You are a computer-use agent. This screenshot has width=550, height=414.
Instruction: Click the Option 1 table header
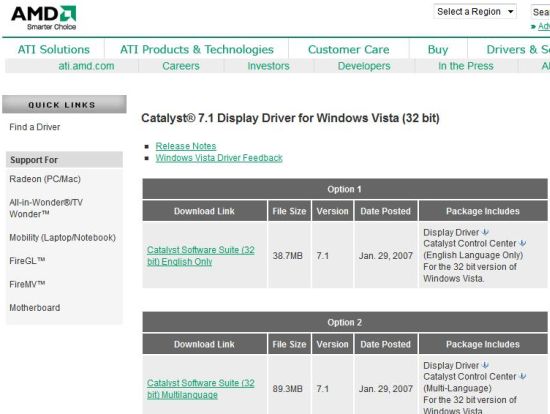345,189
